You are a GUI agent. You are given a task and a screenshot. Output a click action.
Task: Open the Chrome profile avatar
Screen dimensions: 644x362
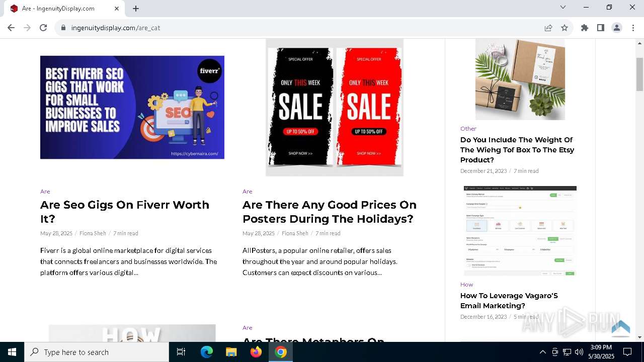(x=617, y=28)
